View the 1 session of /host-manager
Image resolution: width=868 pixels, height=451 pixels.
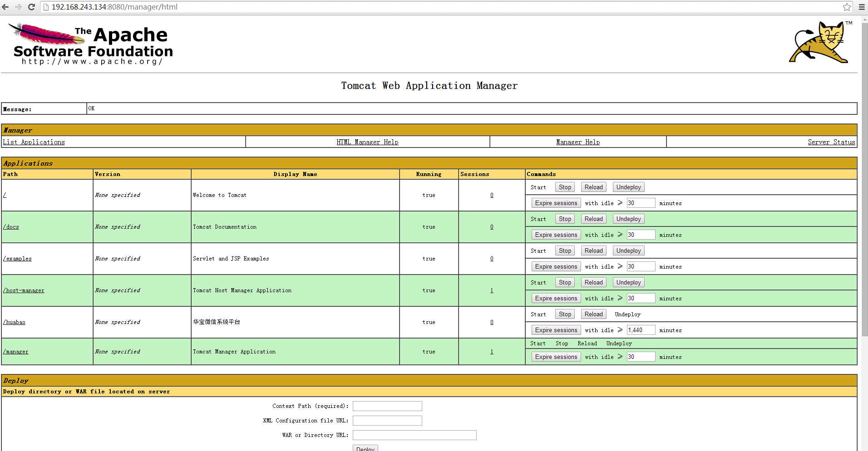[x=492, y=290]
